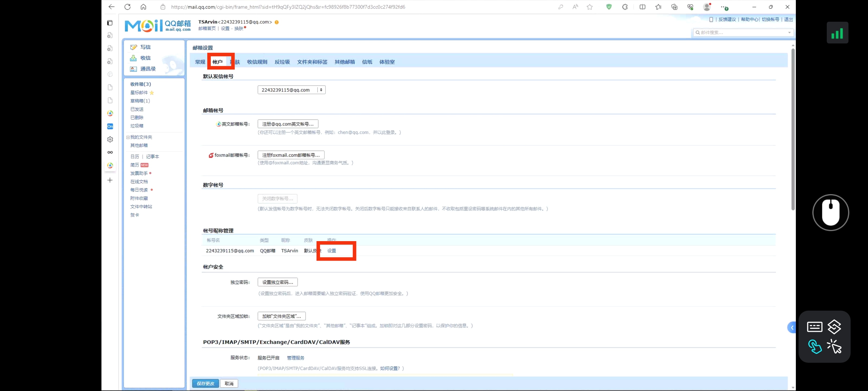The image size is (868, 391).
Task: Click the browser home icon
Action: click(x=143, y=7)
